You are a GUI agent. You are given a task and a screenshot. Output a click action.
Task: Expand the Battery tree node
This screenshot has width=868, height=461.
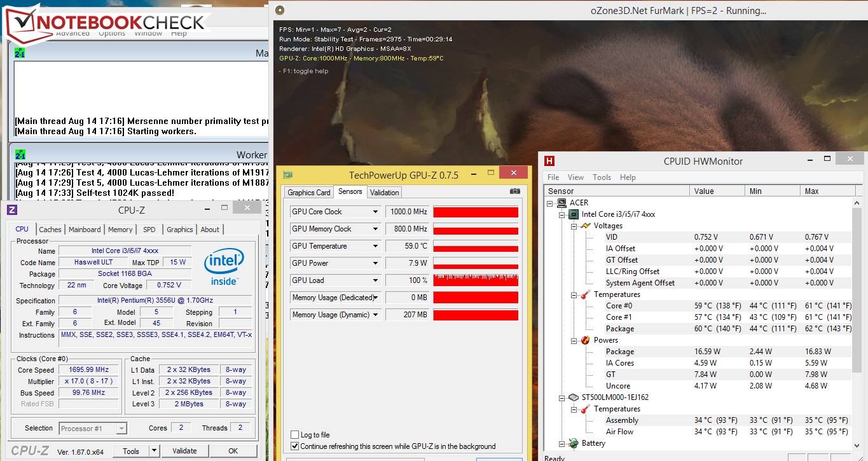point(562,443)
